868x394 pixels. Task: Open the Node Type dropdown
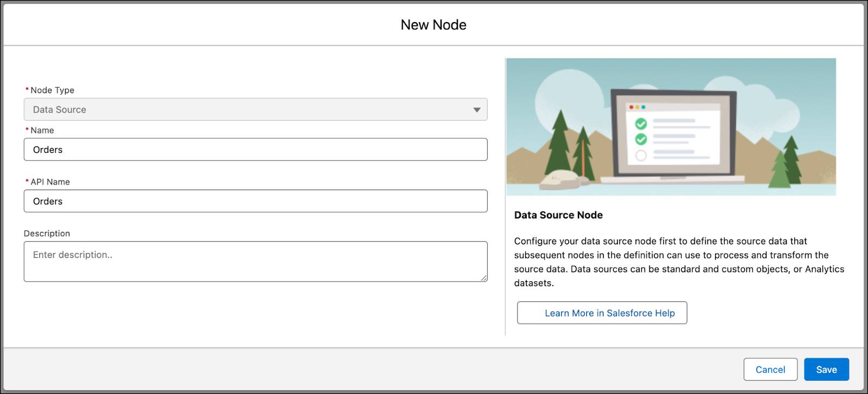[x=256, y=109]
